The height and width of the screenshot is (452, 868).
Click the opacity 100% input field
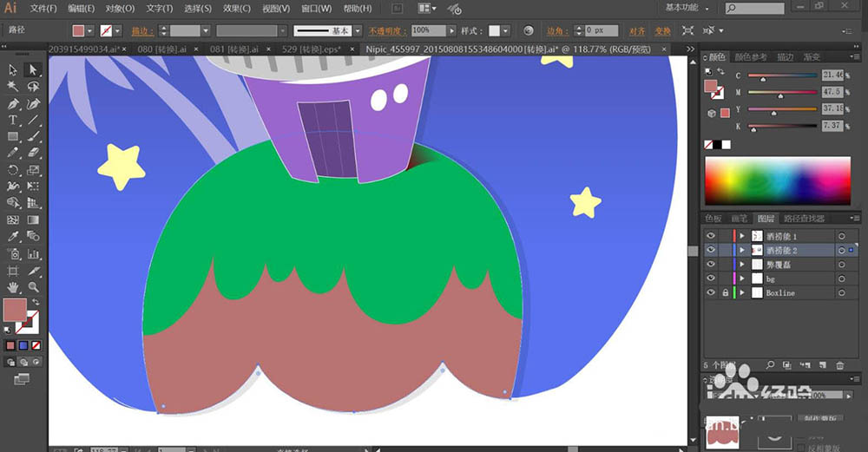(x=428, y=30)
